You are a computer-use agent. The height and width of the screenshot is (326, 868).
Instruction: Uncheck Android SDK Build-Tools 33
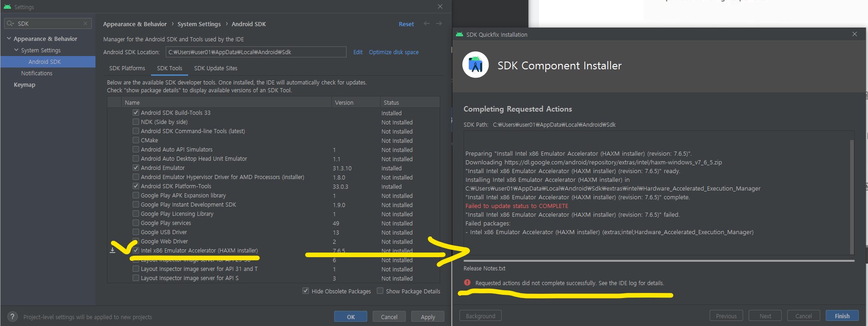[136, 112]
